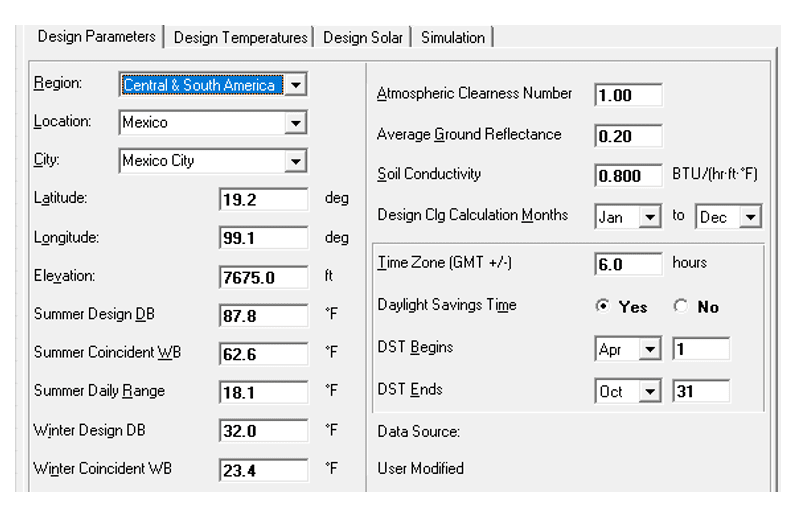Expand the DST Begins month dropdown

[x=650, y=350]
